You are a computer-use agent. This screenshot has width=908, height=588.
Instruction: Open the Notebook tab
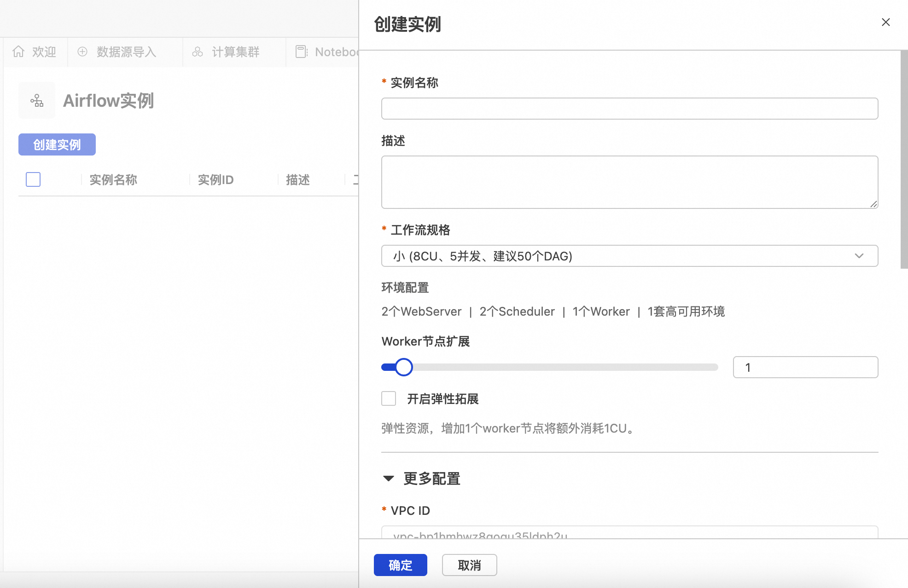pyautogui.click(x=323, y=52)
